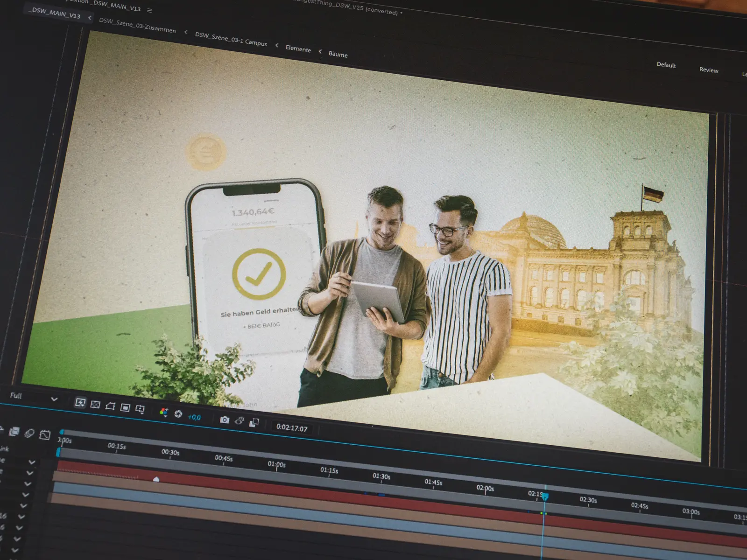Viewport: 747px width, 560px height.
Task: Jump to 01:45s on the time ruler
Action: (x=433, y=482)
